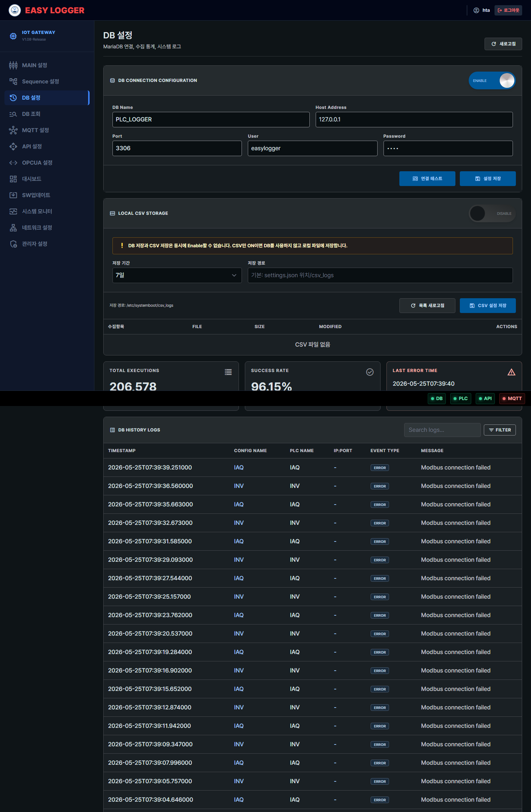Click the Total Executions list icon

click(228, 372)
